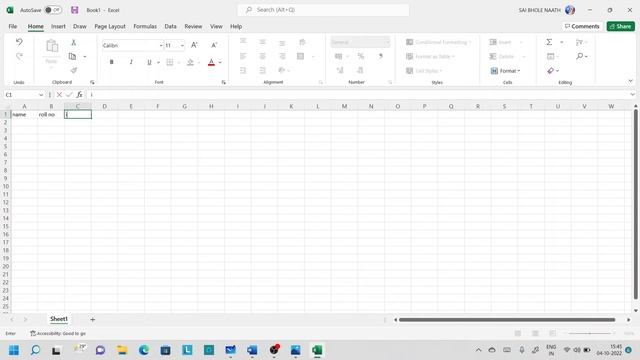The height and width of the screenshot is (360, 640).
Task: Click in the Search box
Action: (x=323, y=10)
